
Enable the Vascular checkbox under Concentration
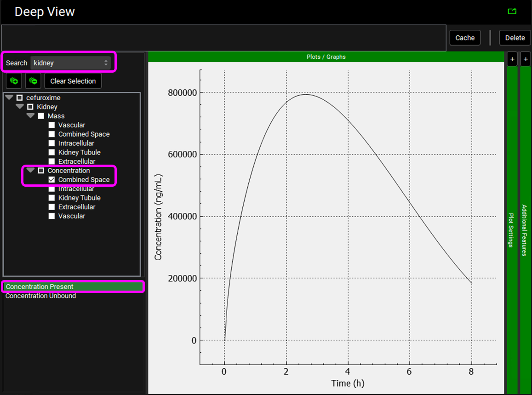(52, 216)
